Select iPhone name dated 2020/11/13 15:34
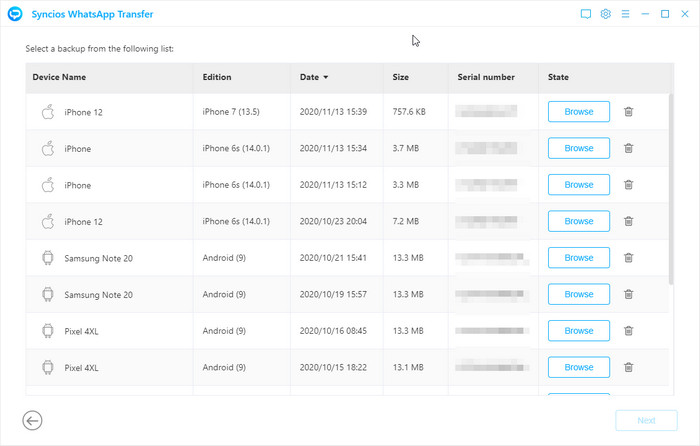The width and height of the screenshot is (700, 446). 77,149
